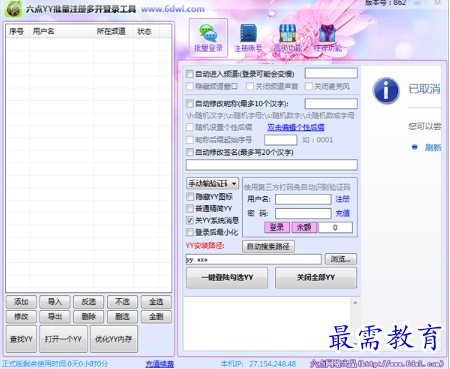This screenshot has height=369, width=450.
Task: Click the channel number input field
Action: [331, 73]
